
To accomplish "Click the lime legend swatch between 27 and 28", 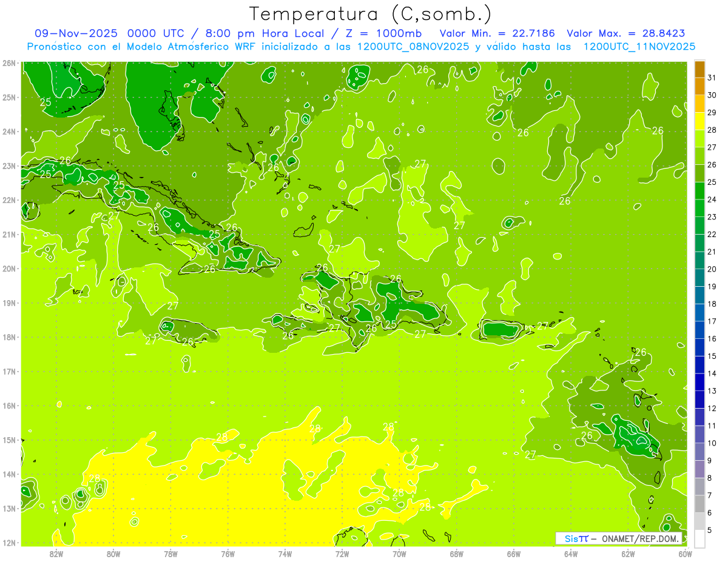I will pos(699,139).
